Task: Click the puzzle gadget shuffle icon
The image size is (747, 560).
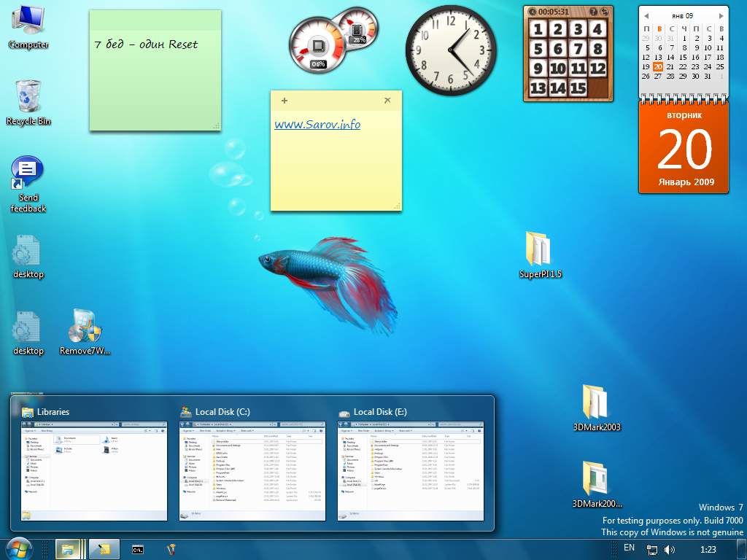Action: click(x=605, y=12)
